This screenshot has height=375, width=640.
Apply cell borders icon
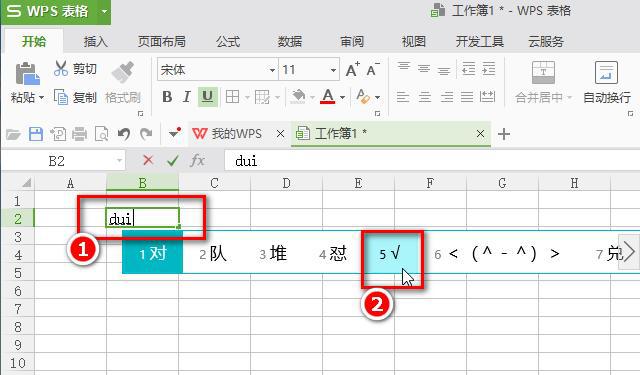pyautogui.click(x=232, y=97)
